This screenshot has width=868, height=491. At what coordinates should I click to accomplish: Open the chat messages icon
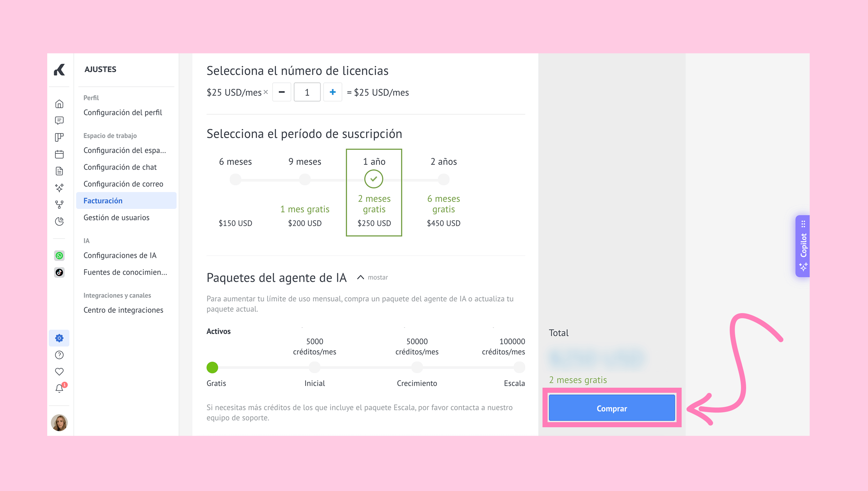point(59,121)
